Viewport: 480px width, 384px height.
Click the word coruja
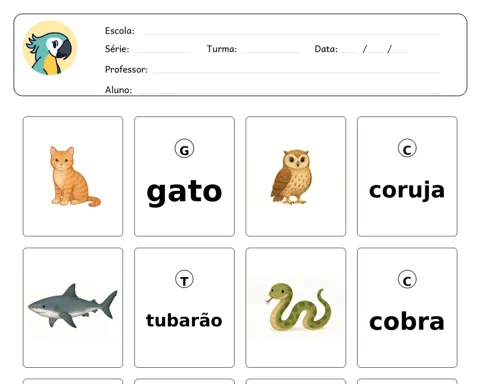click(407, 191)
